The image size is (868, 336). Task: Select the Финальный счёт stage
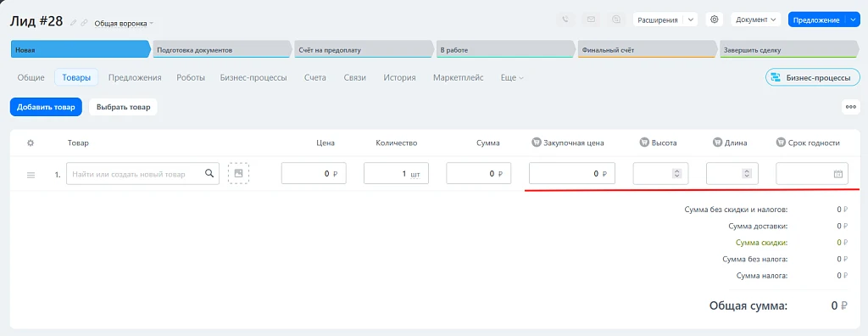click(647, 49)
